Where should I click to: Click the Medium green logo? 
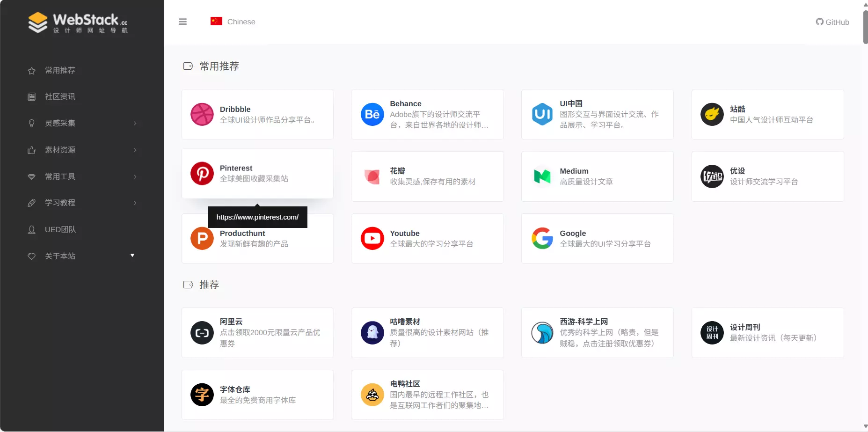click(542, 176)
